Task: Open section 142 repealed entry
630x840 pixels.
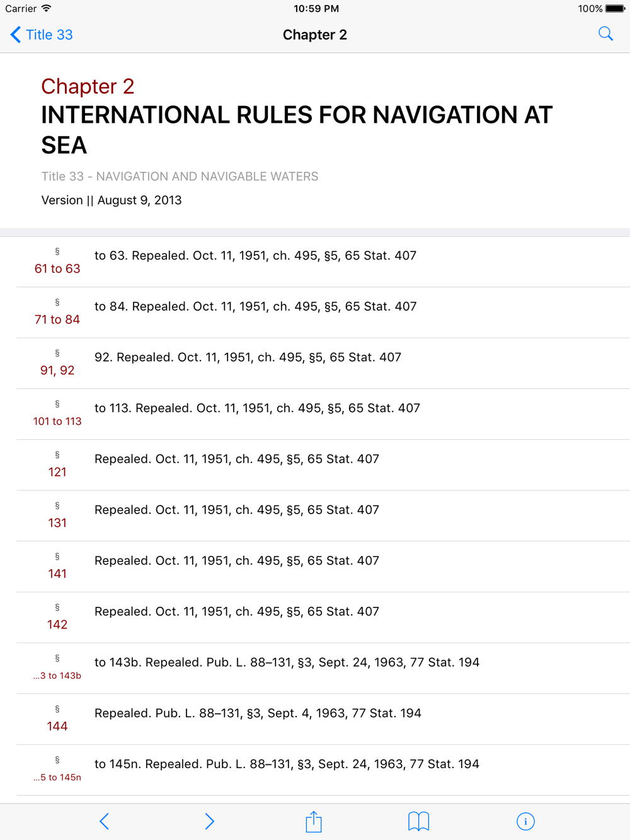Action: click(x=323, y=618)
